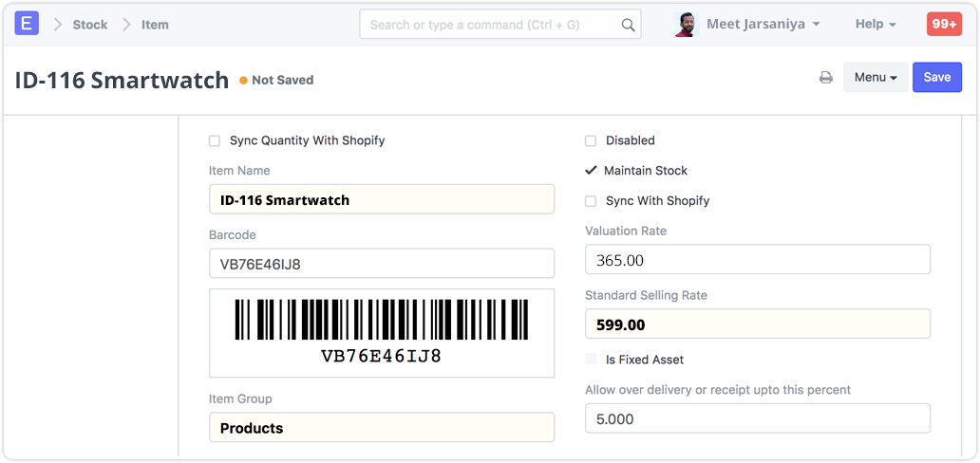
Task: Open the ERPNext home logo
Action: [27, 24]
